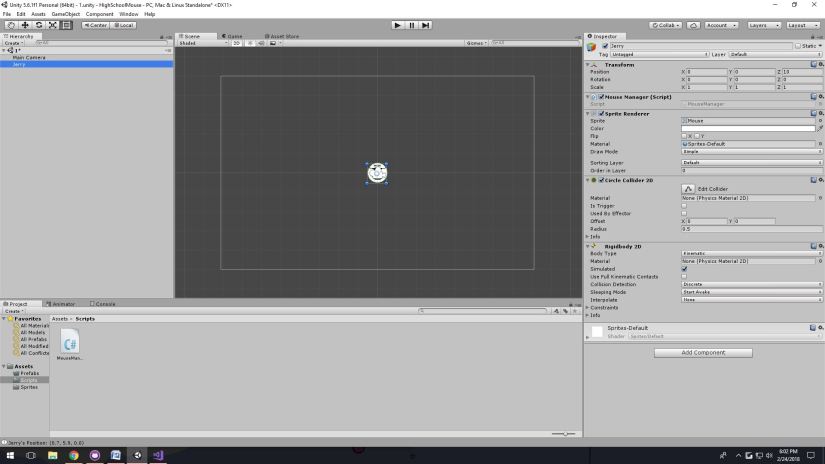Click the Pause button
This screenshot has height=464, width=825.
[x=411, y=25]
